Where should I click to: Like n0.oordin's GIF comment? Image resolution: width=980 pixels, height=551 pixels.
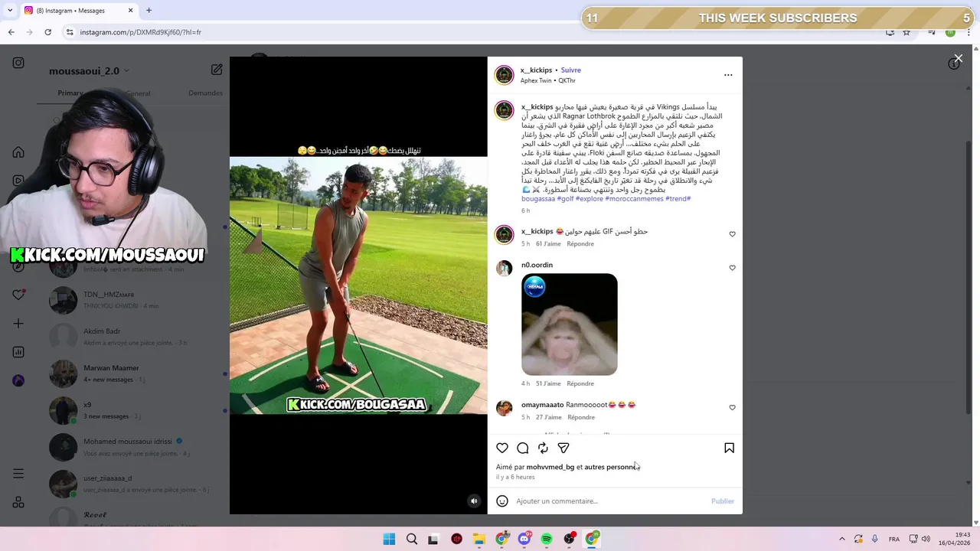732,268
